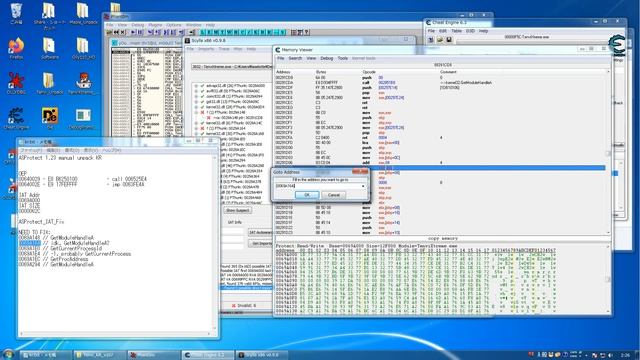The height and width of the screenshot is (360, 640).
Task: Expand the advapi32.dll node in Scylla import tree
Action: click(196, 86)
